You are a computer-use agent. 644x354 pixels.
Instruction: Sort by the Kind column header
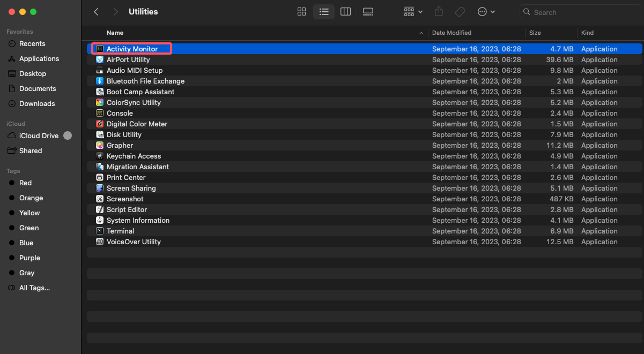tap(588, 33)
